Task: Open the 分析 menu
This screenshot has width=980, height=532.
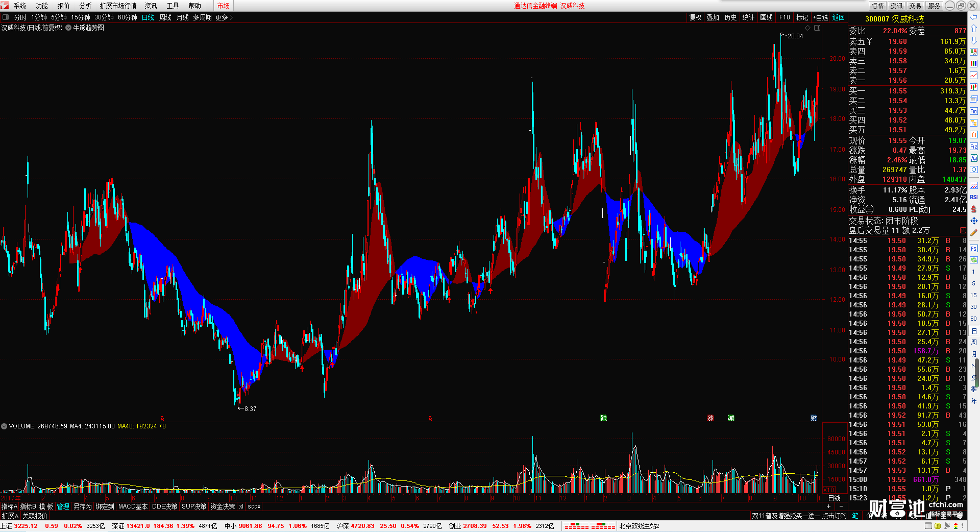Action: 86,6
